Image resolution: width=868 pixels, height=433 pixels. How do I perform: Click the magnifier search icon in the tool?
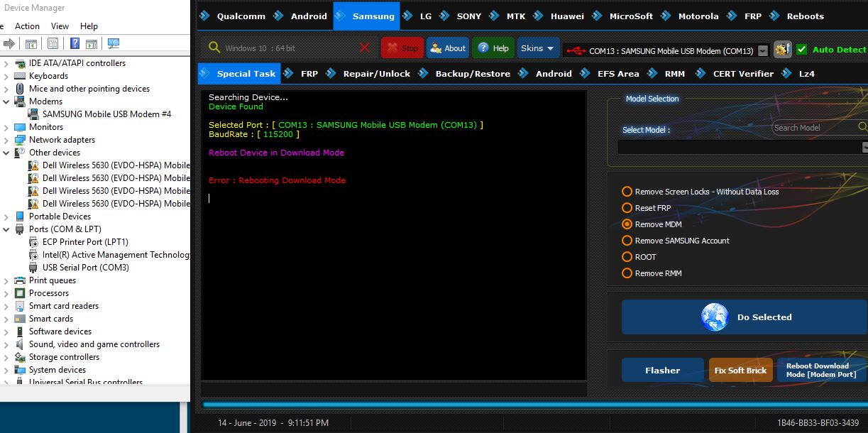click(214, 48)
